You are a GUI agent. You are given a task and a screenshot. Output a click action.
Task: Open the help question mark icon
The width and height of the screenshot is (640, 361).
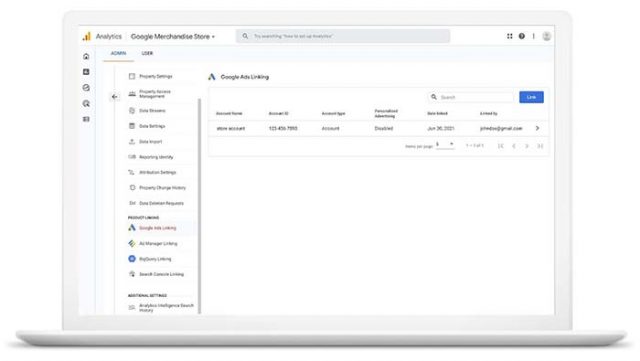(x=522, y=36)
